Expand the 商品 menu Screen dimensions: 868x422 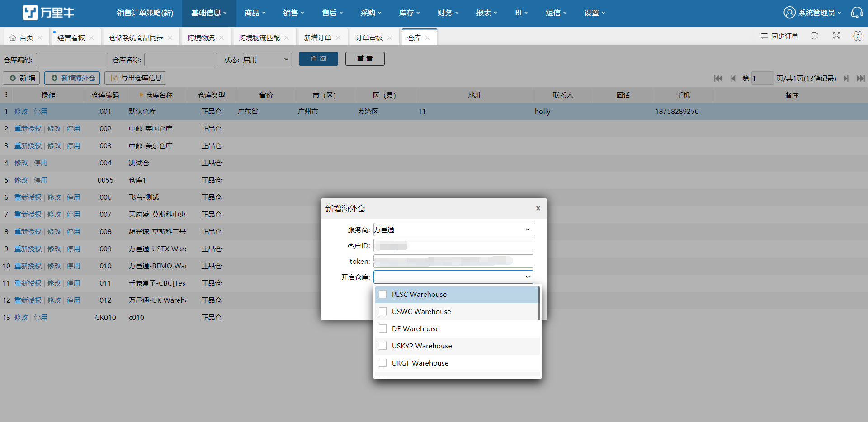click(255, 13)
